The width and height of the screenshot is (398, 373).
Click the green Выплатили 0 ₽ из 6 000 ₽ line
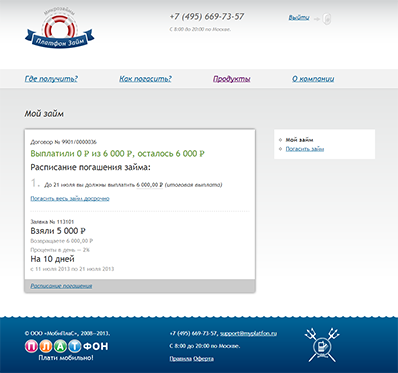[x=117, y=154]
